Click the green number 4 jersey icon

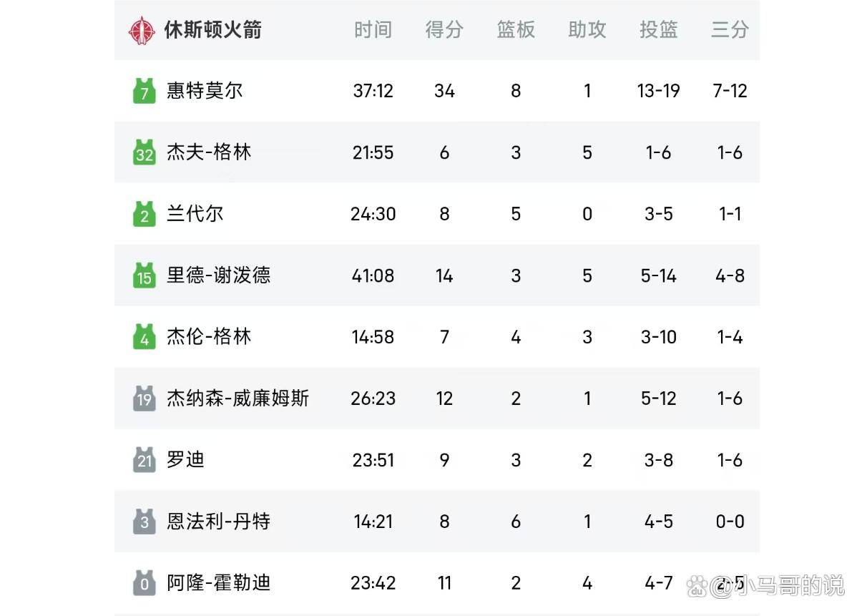[145, 337]
